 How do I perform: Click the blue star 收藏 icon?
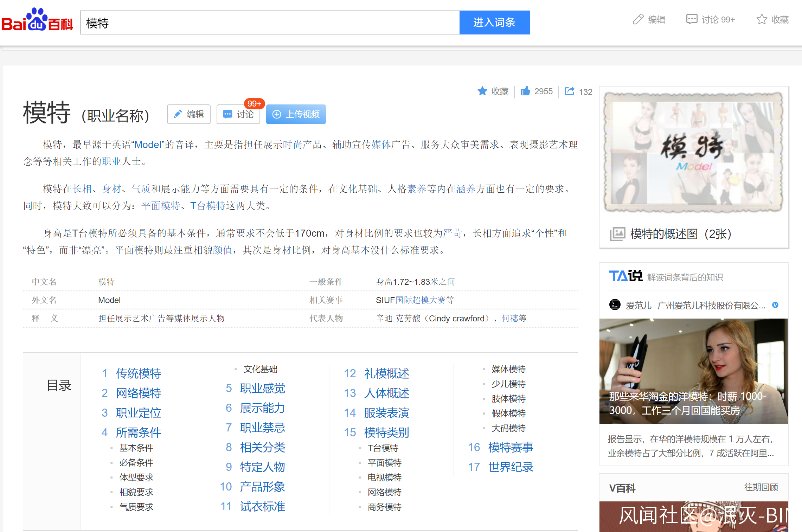(x=482, y=91)
